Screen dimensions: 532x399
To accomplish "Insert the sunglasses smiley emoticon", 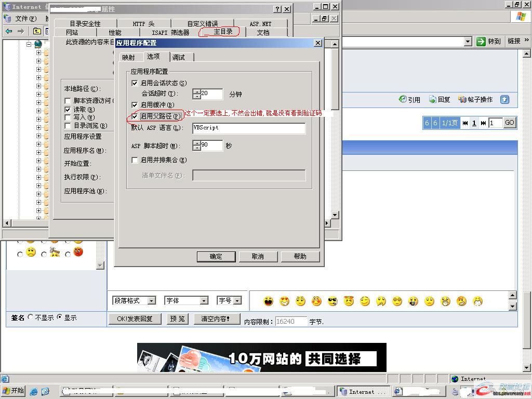I will (x=332, y=301).
